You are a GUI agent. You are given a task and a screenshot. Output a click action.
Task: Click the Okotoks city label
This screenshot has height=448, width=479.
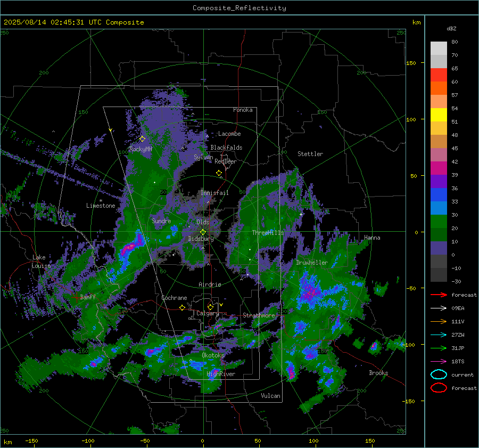[213, 355]
